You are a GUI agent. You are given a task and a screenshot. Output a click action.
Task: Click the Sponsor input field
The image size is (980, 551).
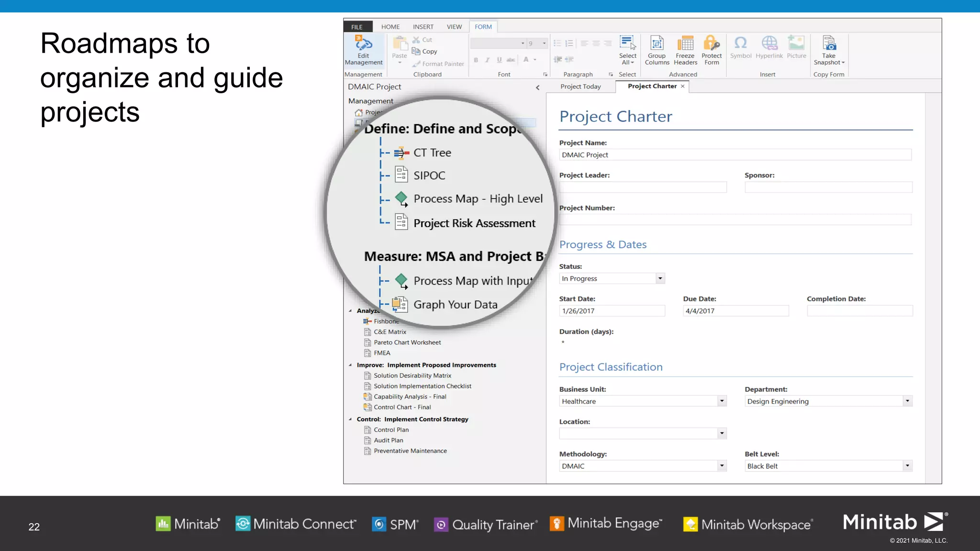click(828, 187)
